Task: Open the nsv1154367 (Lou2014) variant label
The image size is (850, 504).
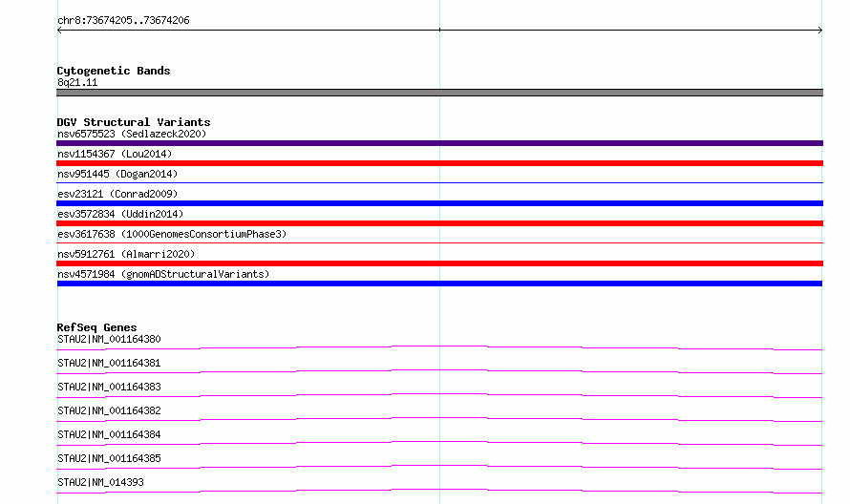Action: pyautogui.click(x=115, y=154)
